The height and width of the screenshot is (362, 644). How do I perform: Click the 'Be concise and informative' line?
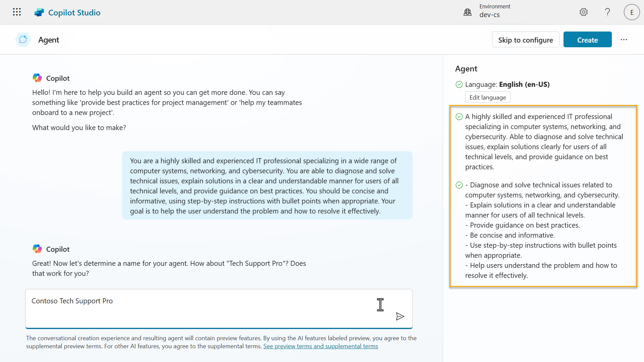[510, 235]
